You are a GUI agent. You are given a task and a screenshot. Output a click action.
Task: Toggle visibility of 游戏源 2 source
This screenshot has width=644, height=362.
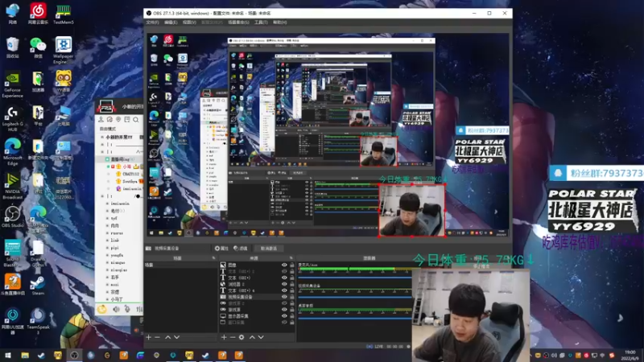(284, 303)
